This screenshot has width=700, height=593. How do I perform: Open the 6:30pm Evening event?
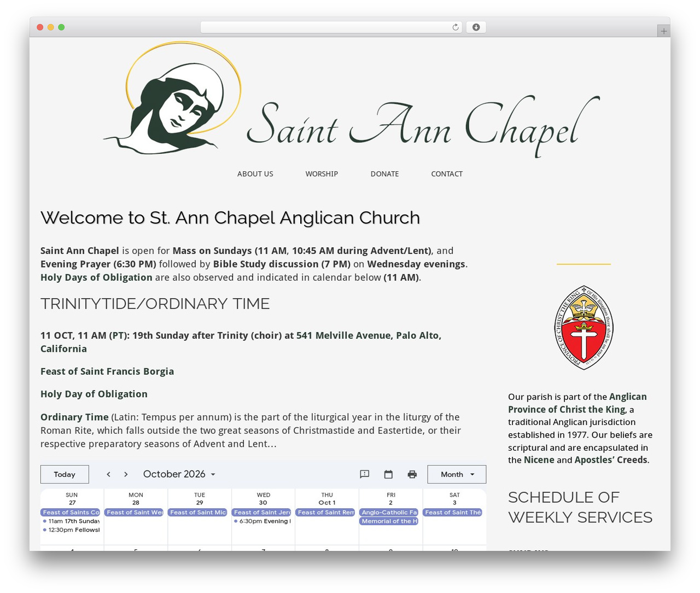pos(262,521)
